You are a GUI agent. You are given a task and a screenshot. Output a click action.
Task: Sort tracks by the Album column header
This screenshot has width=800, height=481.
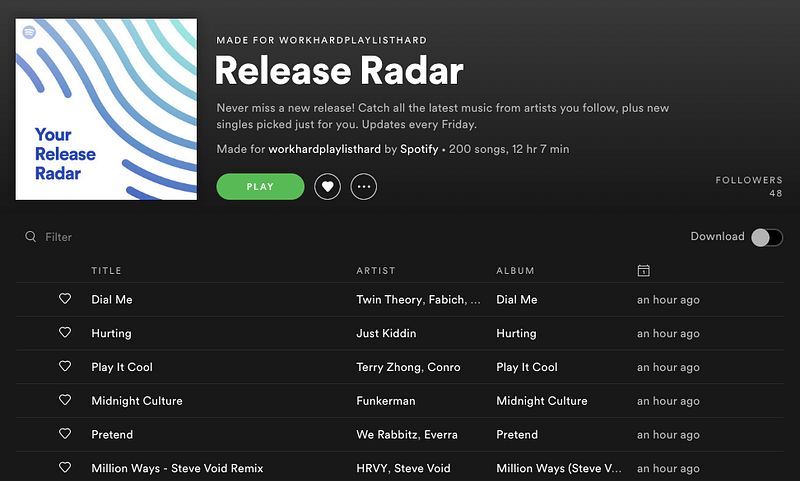point(515,271)
